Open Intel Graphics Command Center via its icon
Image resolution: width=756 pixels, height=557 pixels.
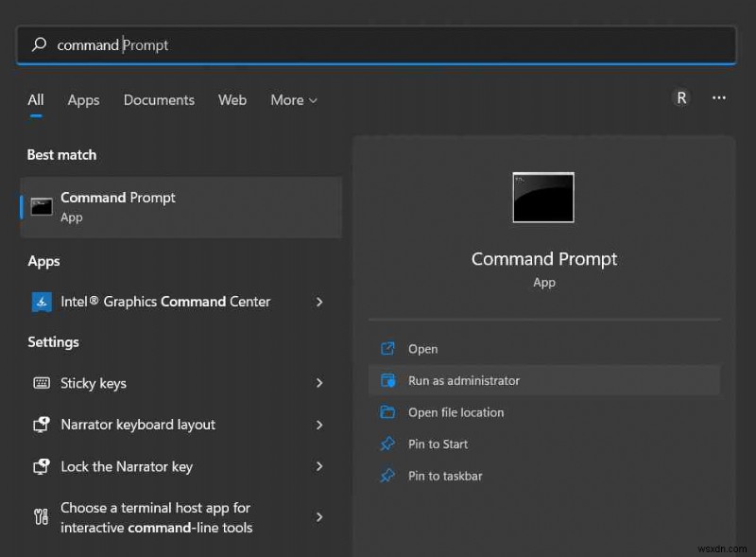42,302
